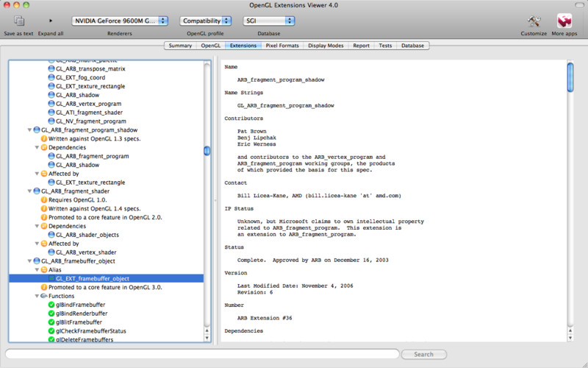Open the NVIDIA GeForce renderer dropdown
The width and height of the screenshot is (588, 368).
click(120, 21)
